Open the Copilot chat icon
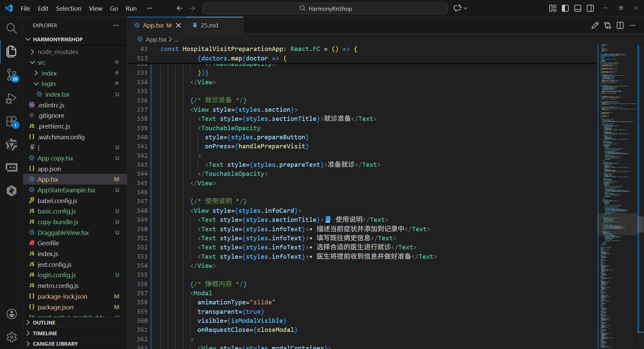The height and width of the screenshot is (349, 644). [458, 8]
